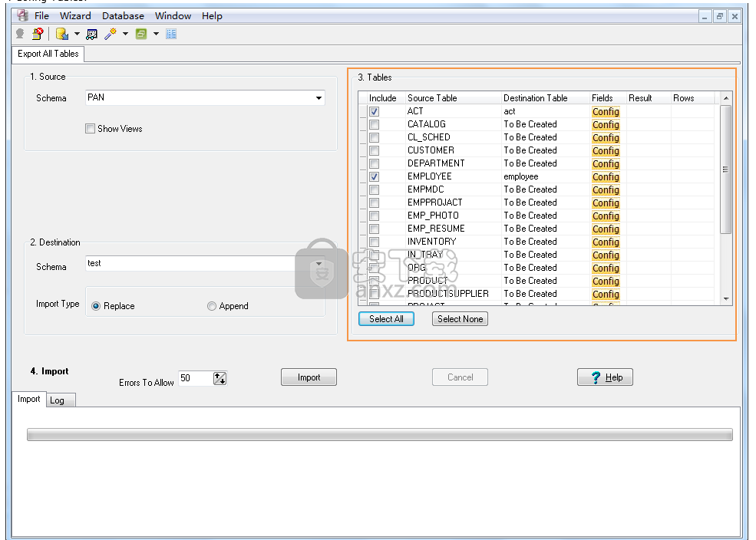Check the Include box for CUSTOMER table
Viewport: 756px width, 540px height.
pos(374,150)
